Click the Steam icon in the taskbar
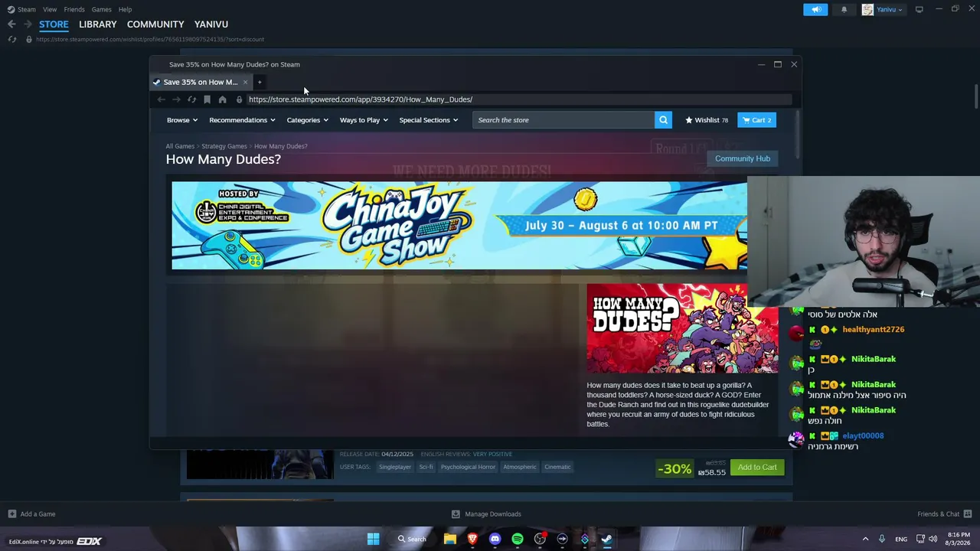 coord(606,539)
